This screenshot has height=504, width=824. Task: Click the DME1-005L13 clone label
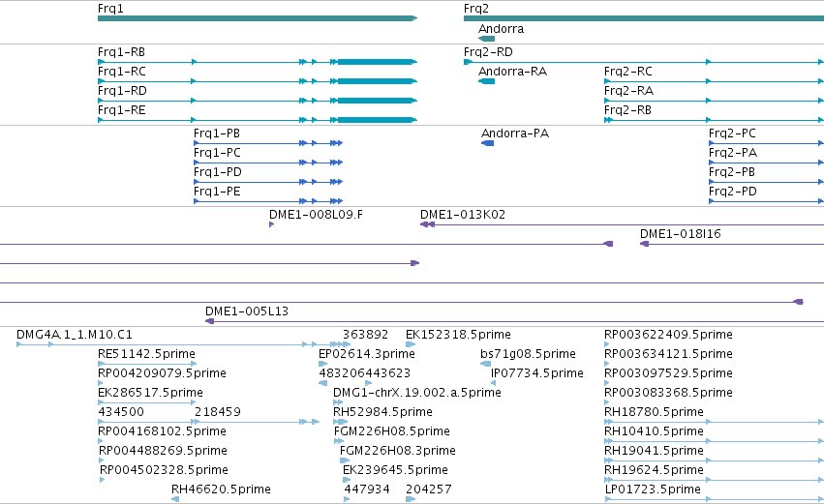pyautogui.click(x=247, y=311)
